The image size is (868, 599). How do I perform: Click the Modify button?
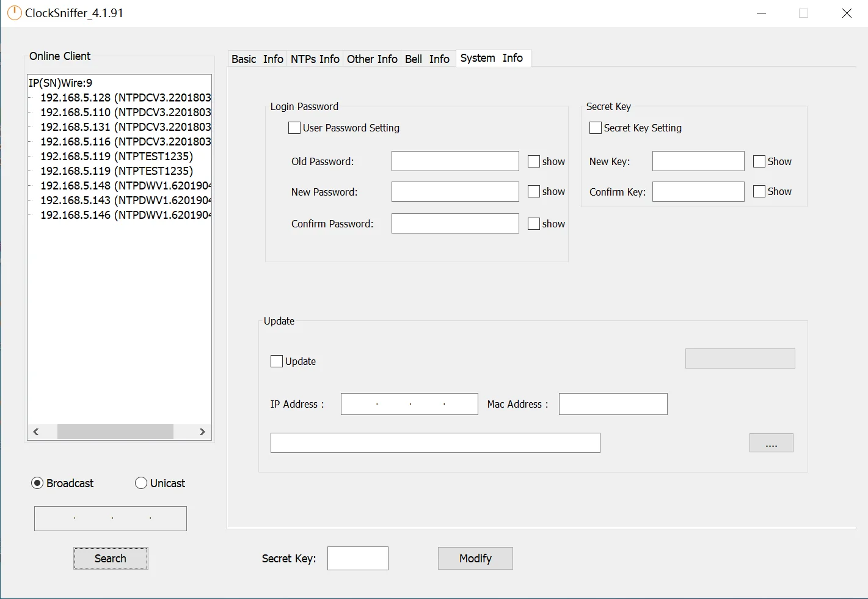click(x=475, y=558)
